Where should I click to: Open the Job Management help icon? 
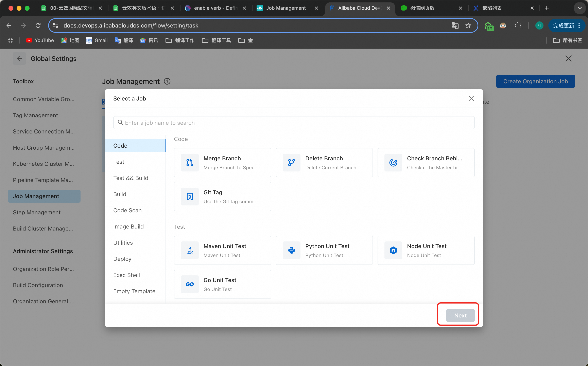(167, 81)
